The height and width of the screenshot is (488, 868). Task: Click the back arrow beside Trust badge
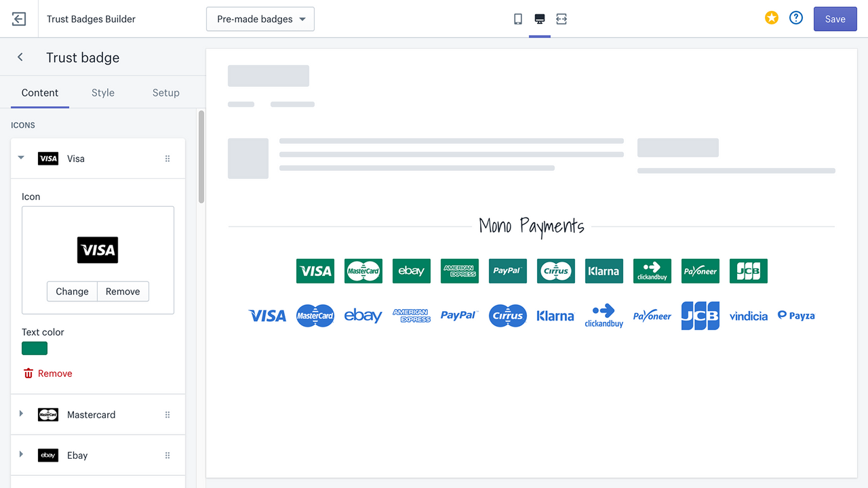[20, 57]
